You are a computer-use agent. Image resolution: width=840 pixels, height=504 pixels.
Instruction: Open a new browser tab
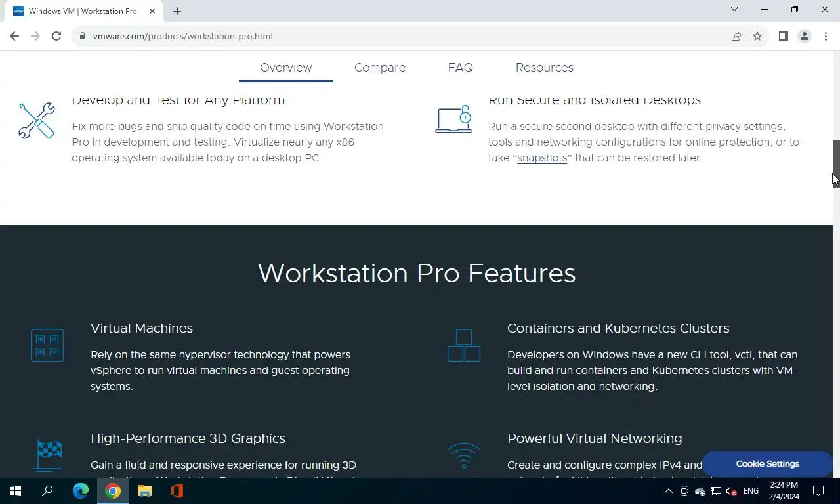coord(177,11)
